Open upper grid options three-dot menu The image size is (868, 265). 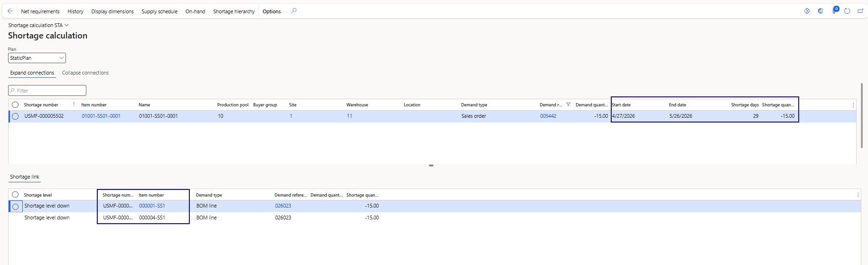pyautogui.click(x=853, y=105)
